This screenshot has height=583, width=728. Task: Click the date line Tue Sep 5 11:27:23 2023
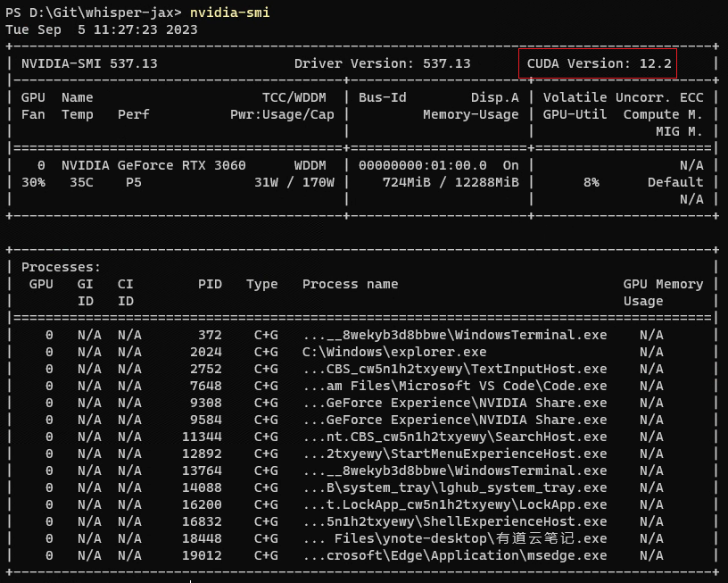click(102, 29)
